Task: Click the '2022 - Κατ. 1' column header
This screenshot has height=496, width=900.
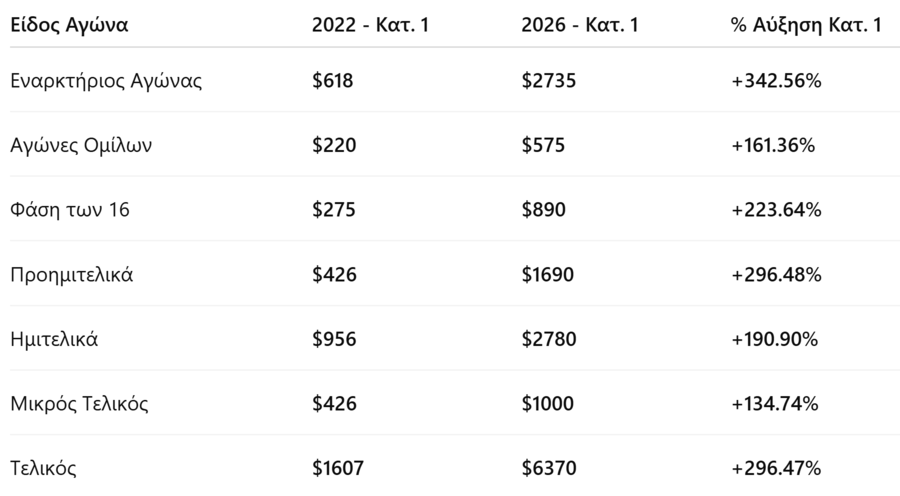Action: point(370,25)
